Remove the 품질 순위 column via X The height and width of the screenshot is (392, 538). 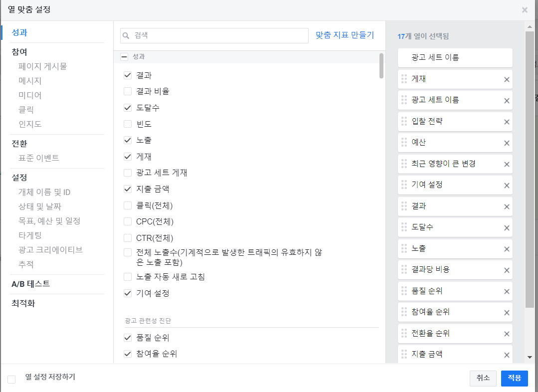[x=507, y=291]
